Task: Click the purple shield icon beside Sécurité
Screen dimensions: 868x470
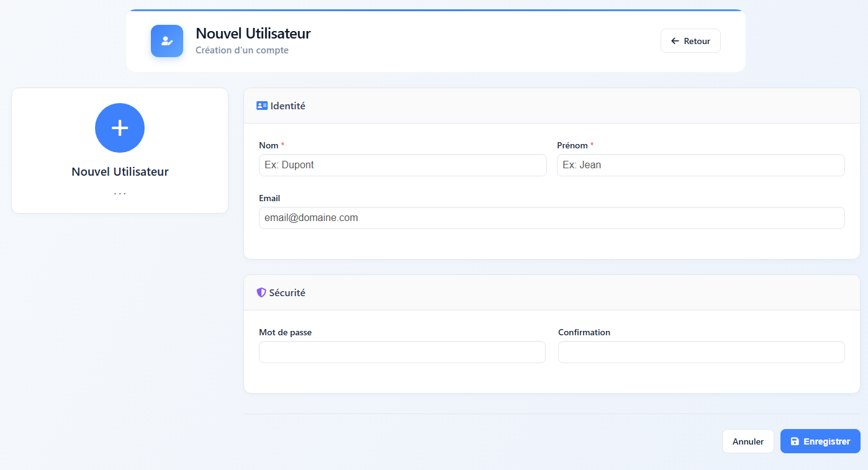Action: coord(261,292)
